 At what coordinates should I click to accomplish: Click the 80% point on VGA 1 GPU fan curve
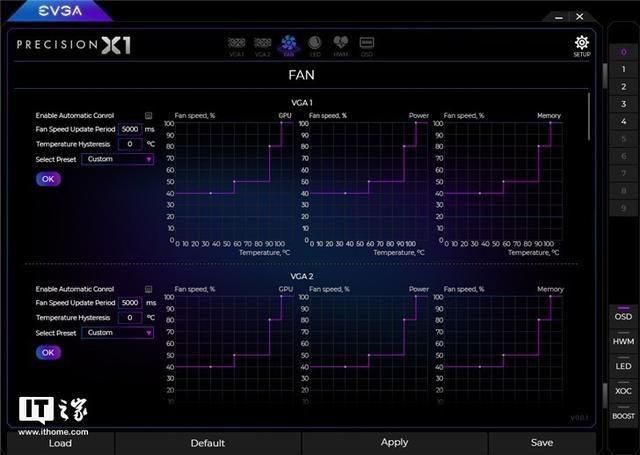tap(270, 146)
